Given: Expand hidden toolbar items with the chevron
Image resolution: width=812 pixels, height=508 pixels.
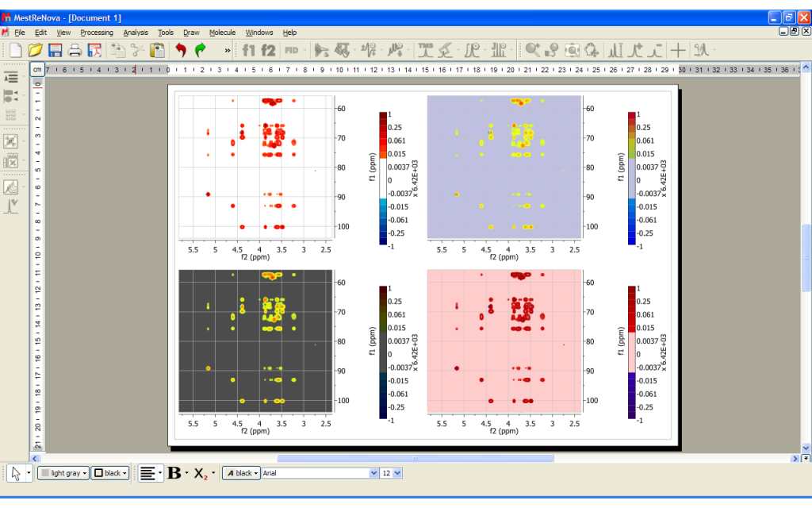Looking at the screenshot, I should (x=228, y=51).
